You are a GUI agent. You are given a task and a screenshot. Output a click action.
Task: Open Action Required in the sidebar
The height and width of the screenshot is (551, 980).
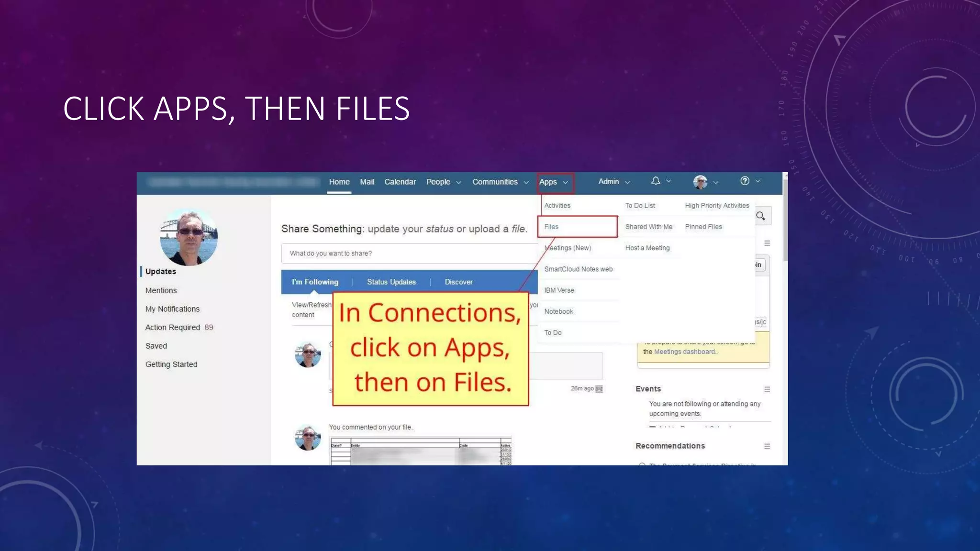[x=173, y=328]
